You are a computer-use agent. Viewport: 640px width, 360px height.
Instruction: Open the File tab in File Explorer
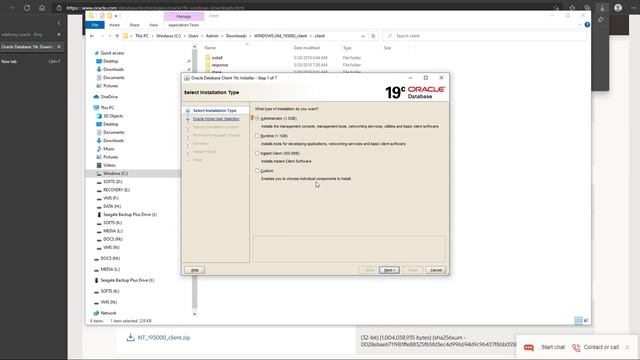(x=95, y=25)
